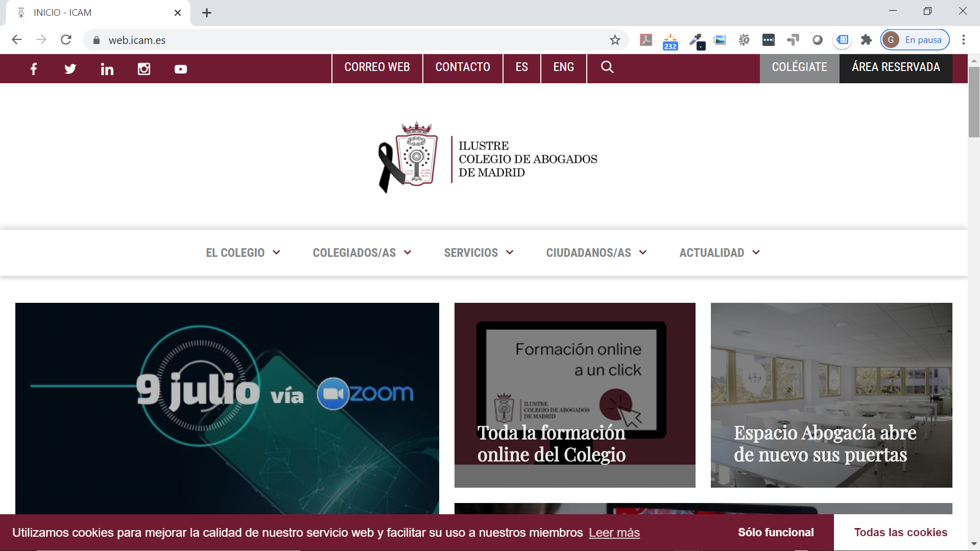The width and height of the screenshot is (980, 551).
Task: Select the INICIO - ICAM browser tab
Action: pyautogui.click(x=98, y=13)
